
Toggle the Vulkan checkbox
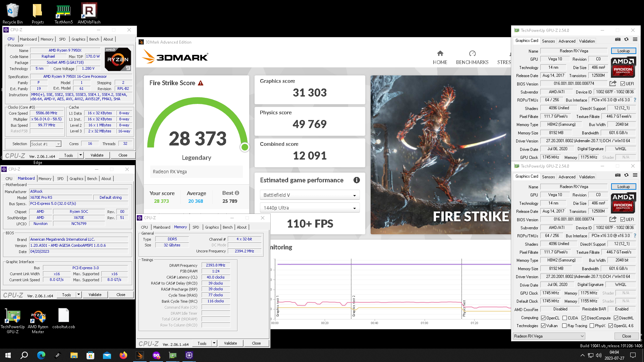[x=543, y=326]
